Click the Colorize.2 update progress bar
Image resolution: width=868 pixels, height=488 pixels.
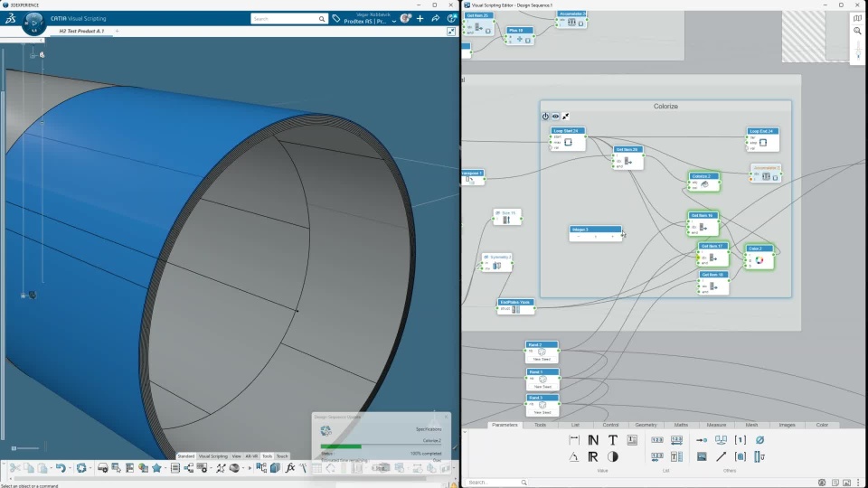381,446
